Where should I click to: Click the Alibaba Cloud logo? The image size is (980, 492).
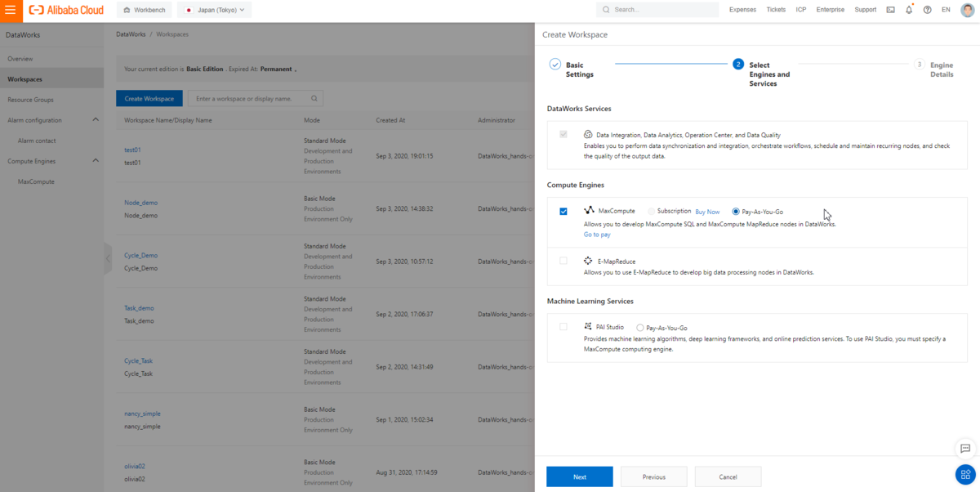[x=65, y=10]
